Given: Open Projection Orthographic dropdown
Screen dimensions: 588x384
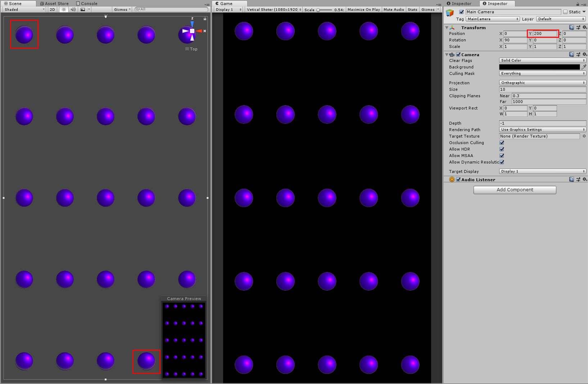Looking at the screenshot, I should pyautogui.click(x=543, y=82).
